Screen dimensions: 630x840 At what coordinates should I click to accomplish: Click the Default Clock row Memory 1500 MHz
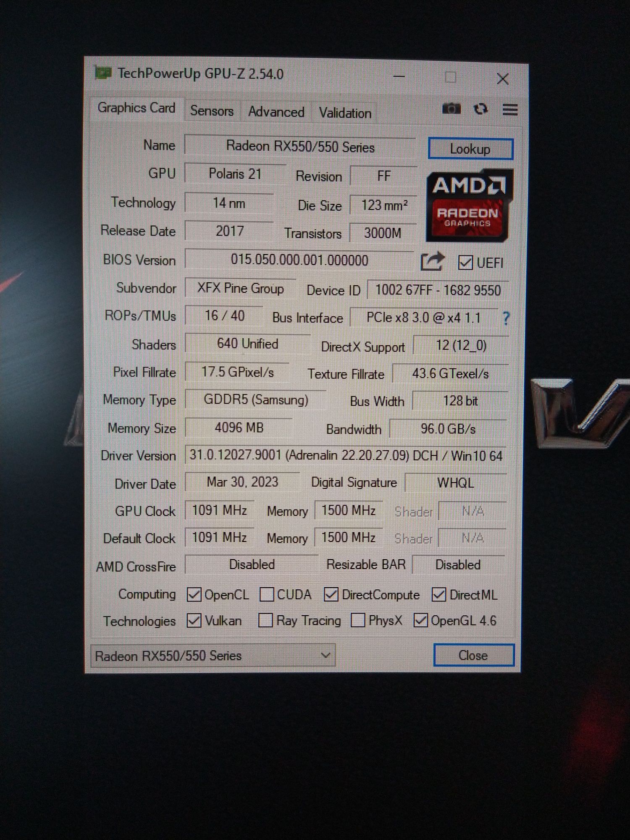(x=348, y=538)
